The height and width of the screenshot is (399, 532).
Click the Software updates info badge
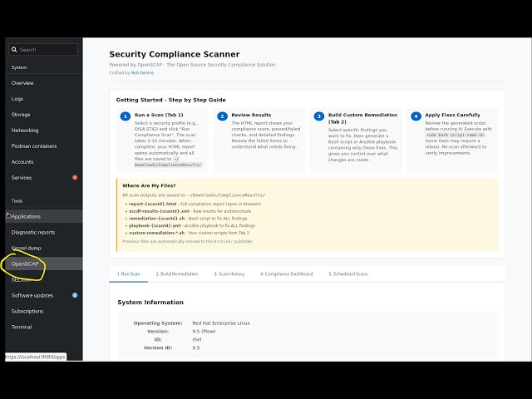pyautogui.click(x=75, y=295)
